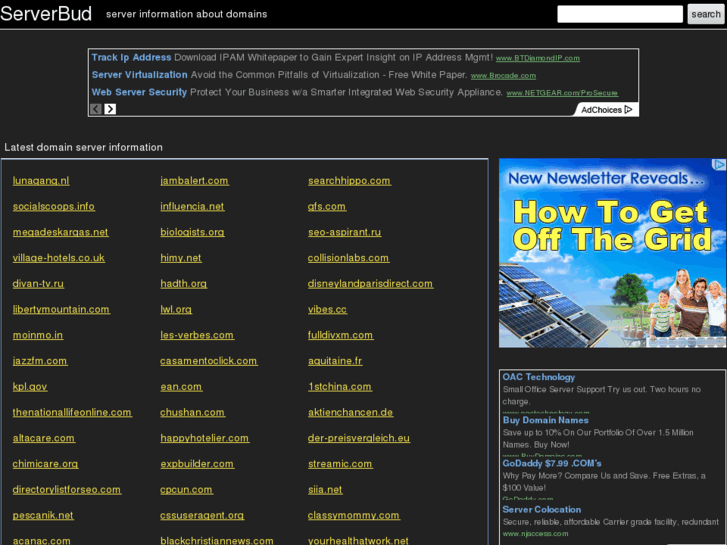Click the previous ad arrow icon

pos(96,109)
